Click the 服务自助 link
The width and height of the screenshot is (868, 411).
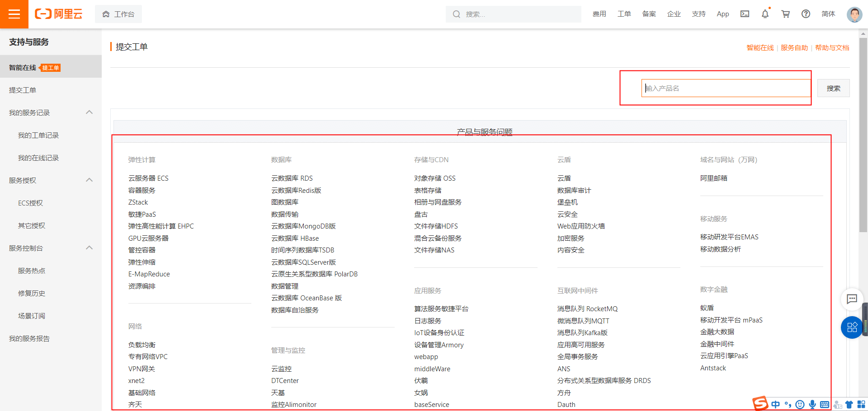794,47
